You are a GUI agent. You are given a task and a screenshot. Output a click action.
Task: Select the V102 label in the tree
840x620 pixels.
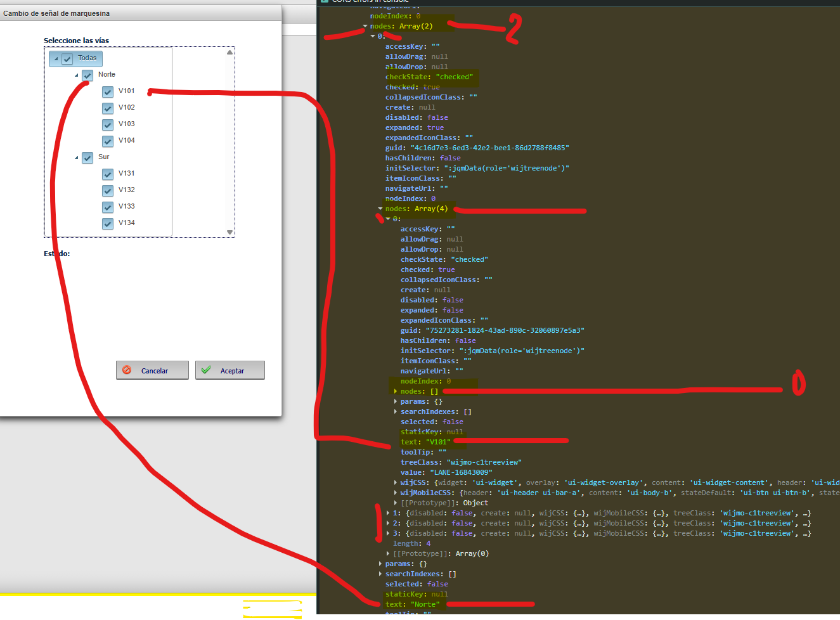(x=126, y=108)
